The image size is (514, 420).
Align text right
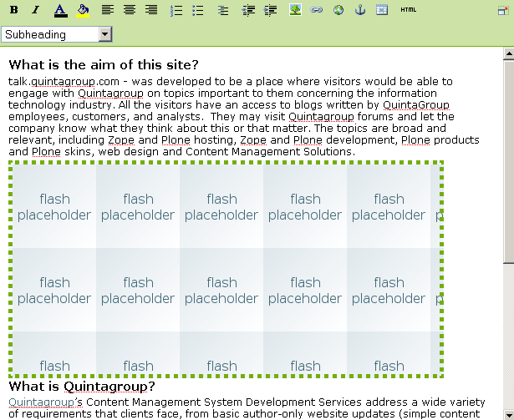[x=151, y=10]
